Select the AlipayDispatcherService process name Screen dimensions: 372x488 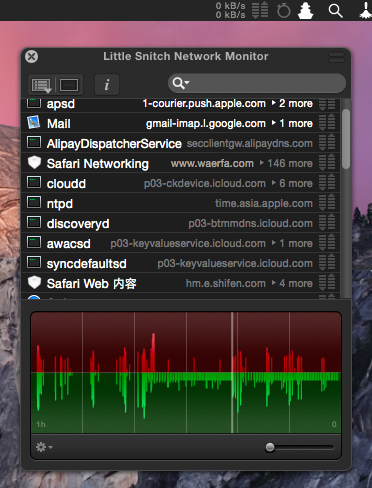coord(114,144)
